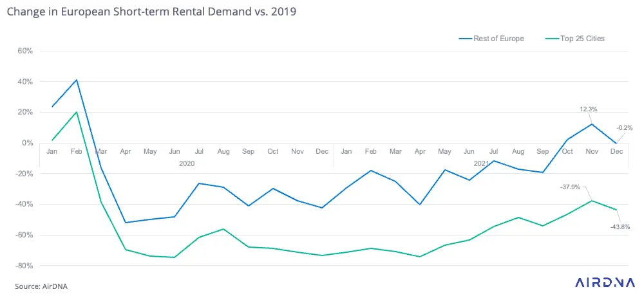
Task: Click the chart title about European Short-term Rental Demand
Action: pyautogui.click(x=151, y=12)
